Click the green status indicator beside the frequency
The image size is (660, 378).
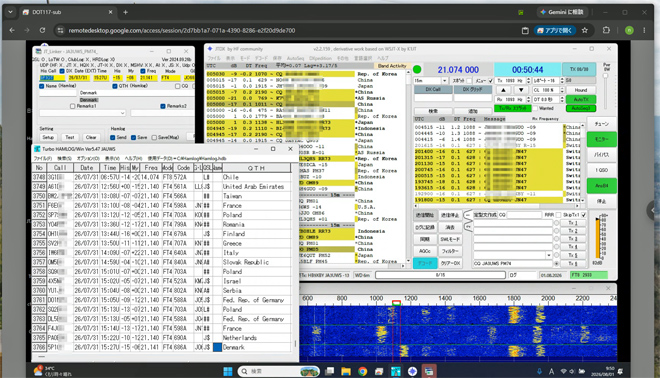tap(417, 69)
